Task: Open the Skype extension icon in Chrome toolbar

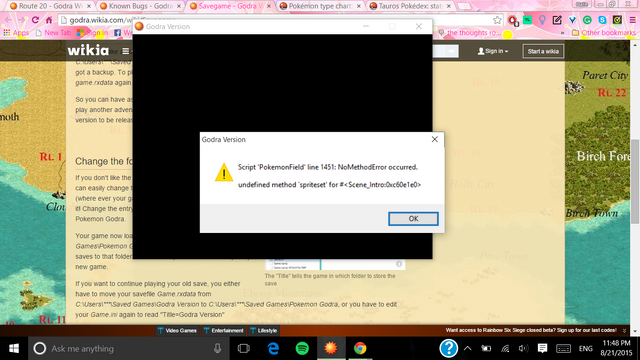Action: pos(602,20)
